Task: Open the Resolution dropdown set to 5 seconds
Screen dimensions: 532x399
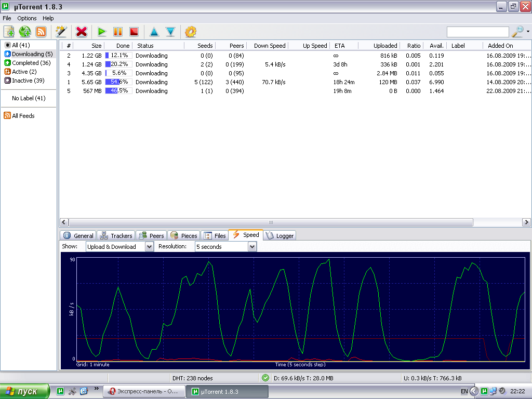Action: click(x=252, y=247)
